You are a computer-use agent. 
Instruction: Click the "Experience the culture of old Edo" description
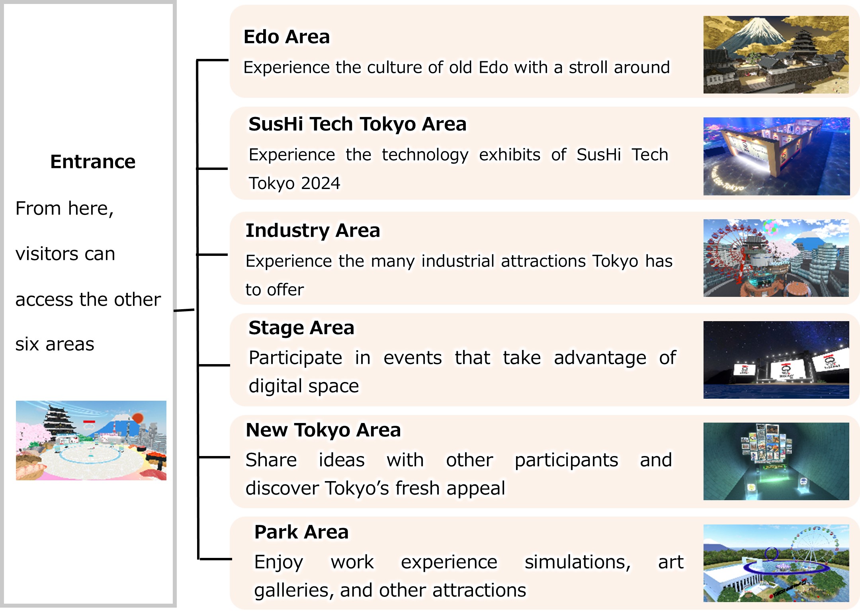point(456,67)
